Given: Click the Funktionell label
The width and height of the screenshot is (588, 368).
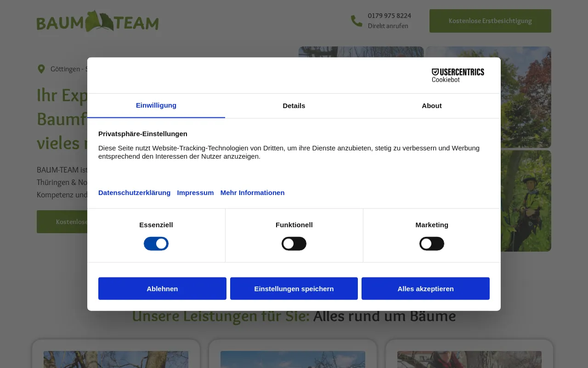Looking at the screenshot, I should [x=294, y=225].
